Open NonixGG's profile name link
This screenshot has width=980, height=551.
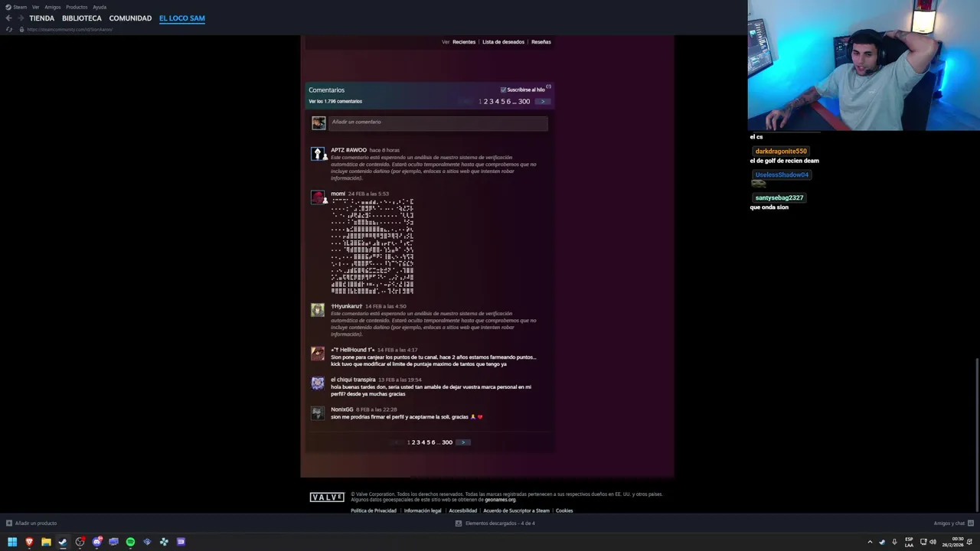point(341,409)
